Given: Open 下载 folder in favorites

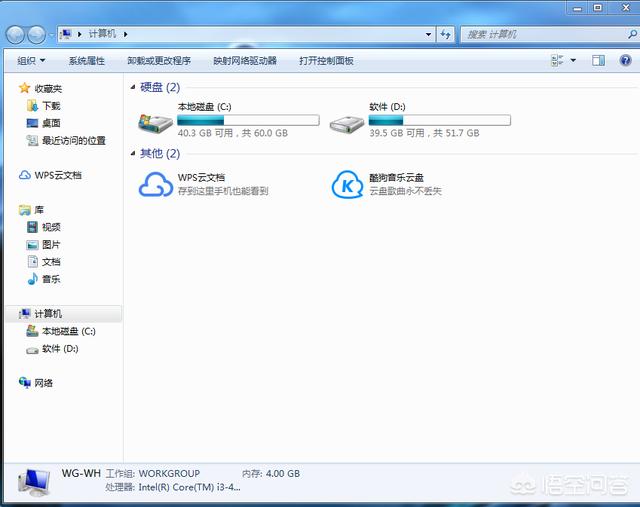Looking at the screenshot, I should point(51,106).
